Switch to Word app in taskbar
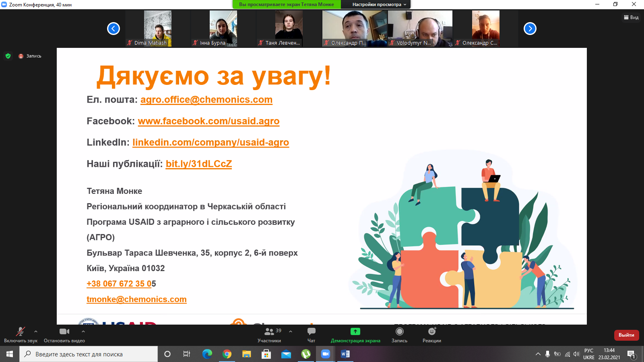This screenshot has width=644, height=362. 345,354
